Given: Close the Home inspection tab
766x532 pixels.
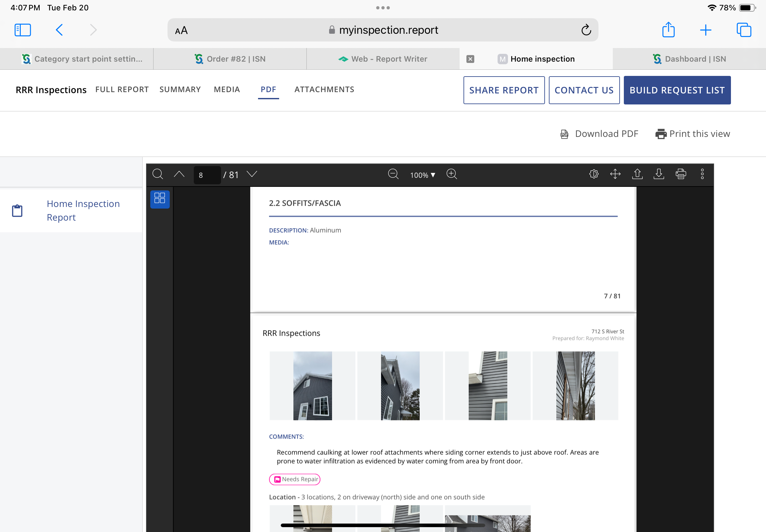Looking at the screenshot, I should tap(470, 59).
